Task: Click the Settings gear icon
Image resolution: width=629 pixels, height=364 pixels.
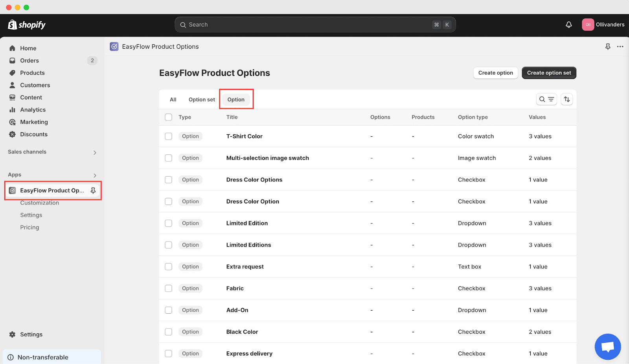Action: pyautogui.click(x=12, y=335)
